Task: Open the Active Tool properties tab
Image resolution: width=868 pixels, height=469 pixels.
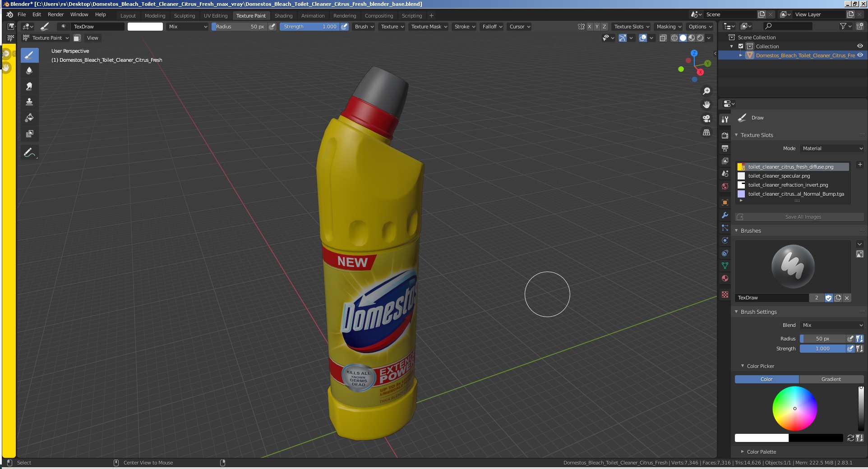Action: [725, 120]
